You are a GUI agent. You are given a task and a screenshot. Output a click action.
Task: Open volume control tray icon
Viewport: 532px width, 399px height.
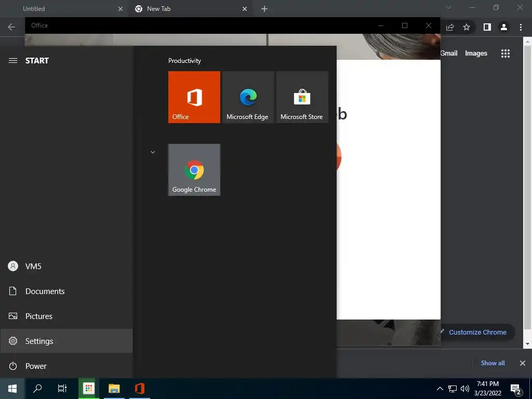(465, 389)
